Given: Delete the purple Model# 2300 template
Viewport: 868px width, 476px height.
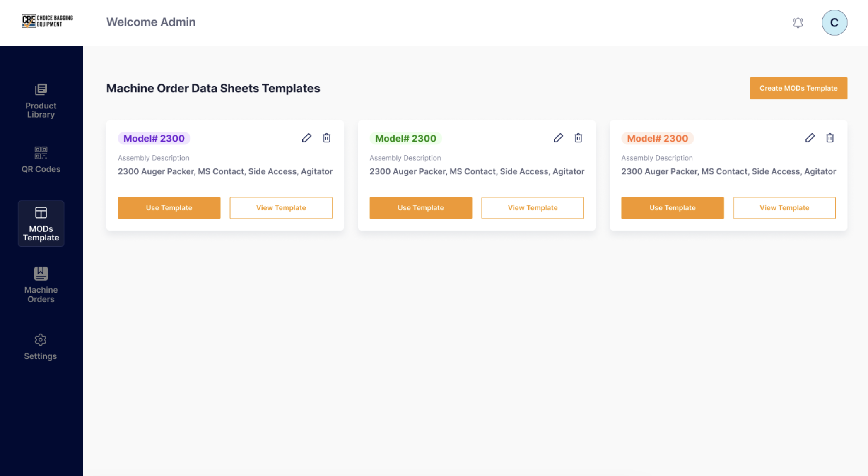Looking at the screenshot, I should (x=327, y=138).
